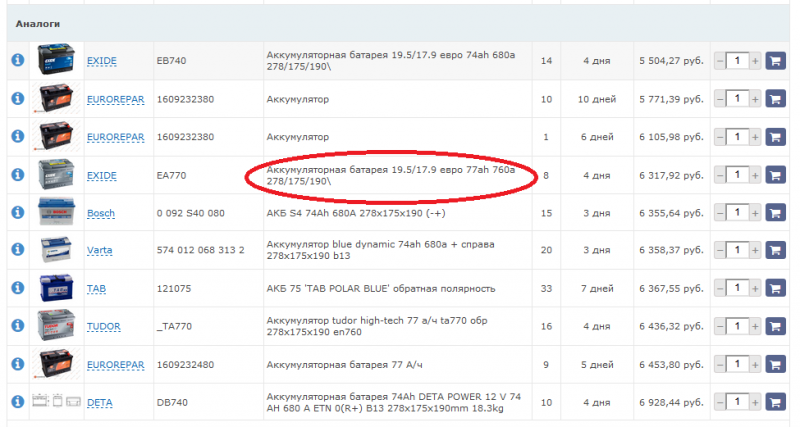Add Bosch S4 battery to cart
Image resolution: width=800 pixels, height=427 pixels.
[x=776, y=213]
